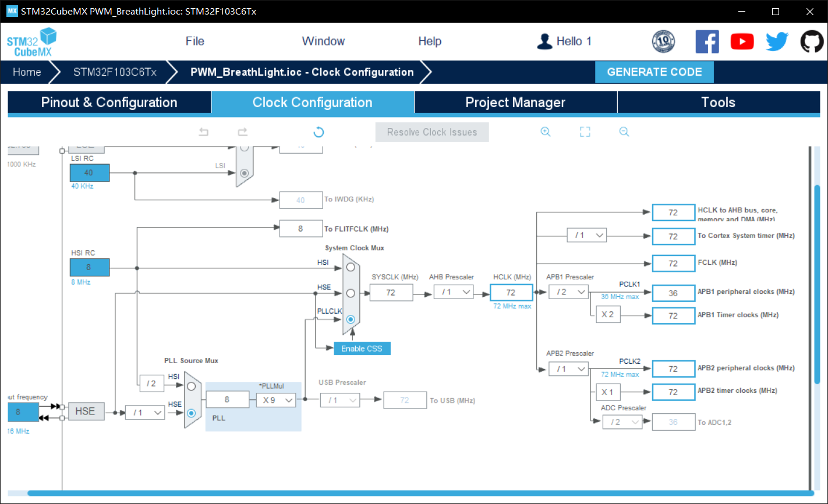Reset clock configuration with the refresh icon
The image size is (828, 504).
point(319,132)
